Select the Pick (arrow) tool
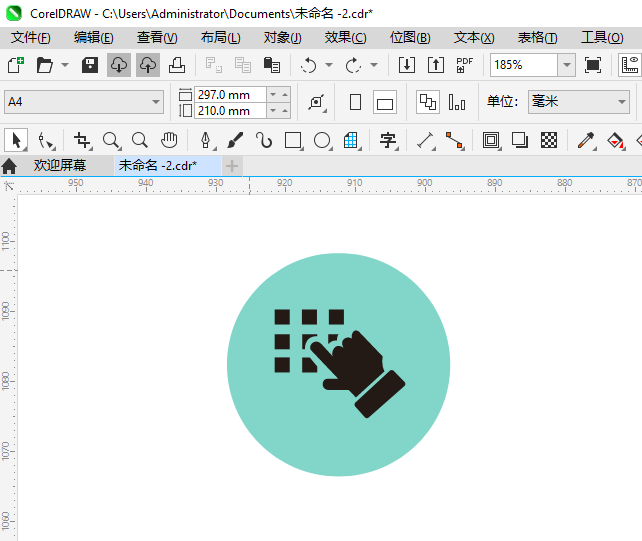The image size is (642, 541). click(16, 140)
